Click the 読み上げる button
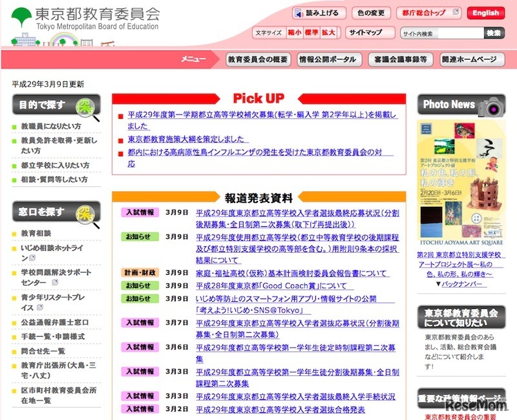 319,13
